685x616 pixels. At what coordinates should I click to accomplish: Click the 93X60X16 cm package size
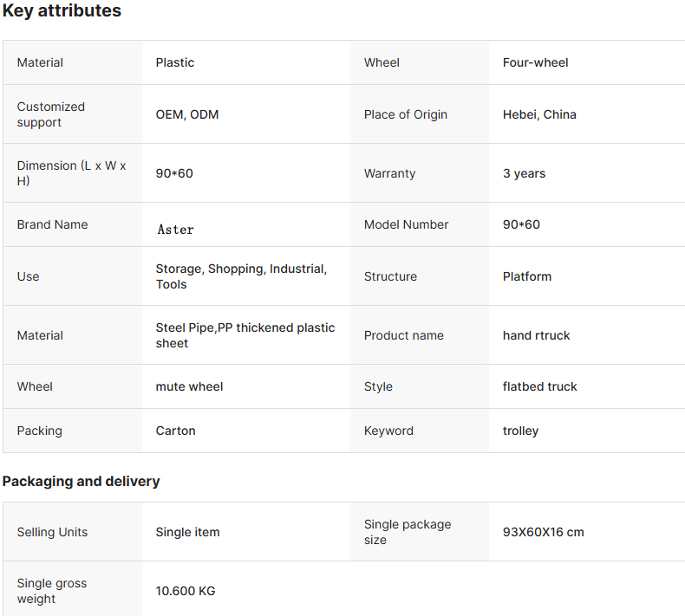pos(543,532)
